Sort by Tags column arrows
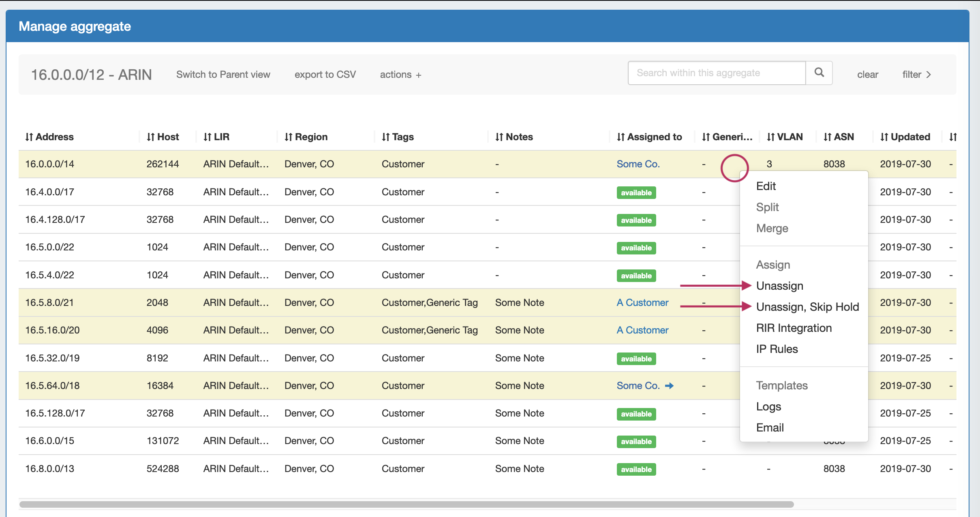Viewport: 980px width, 517px height. 385,137
